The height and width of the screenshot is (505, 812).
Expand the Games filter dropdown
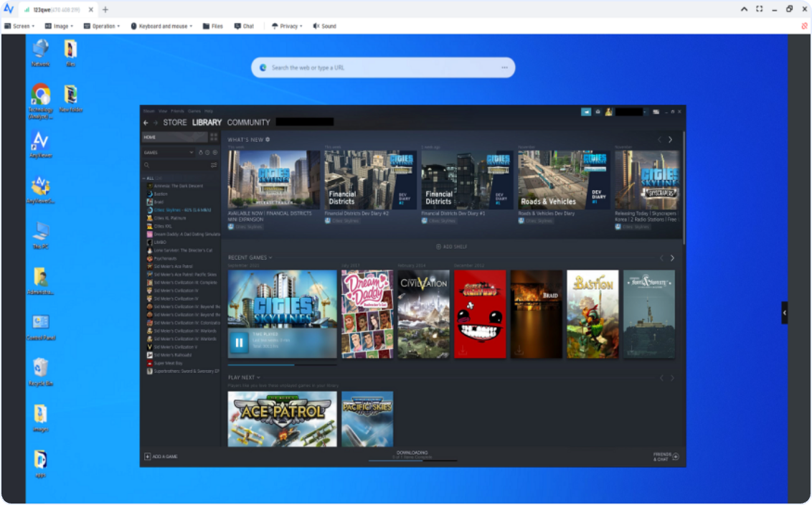tap(192, 153)
